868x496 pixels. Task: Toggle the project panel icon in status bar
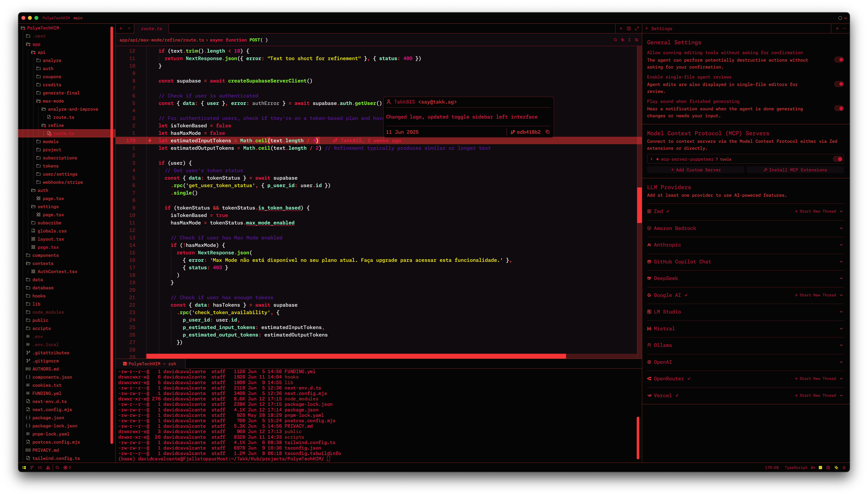(x=24, y=467)
